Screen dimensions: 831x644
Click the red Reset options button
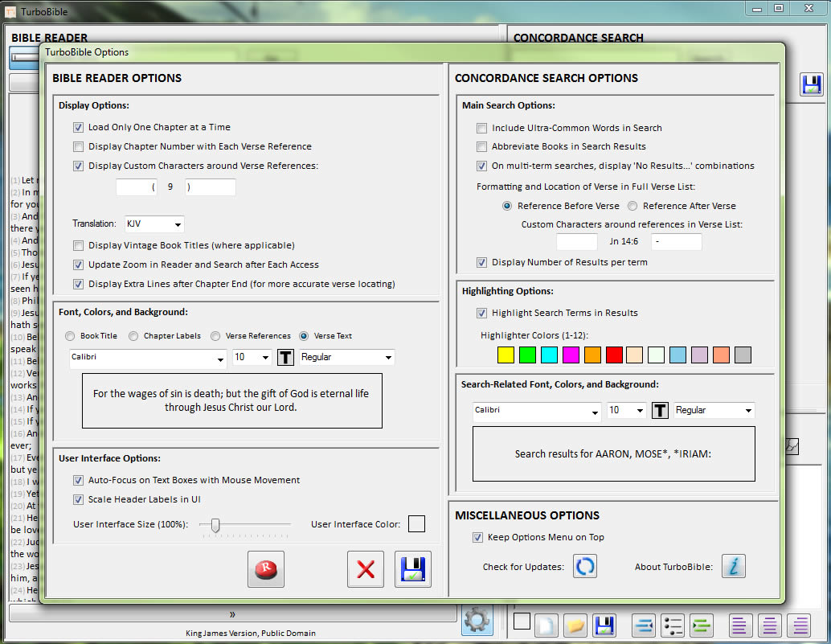[x=265, y=568]
